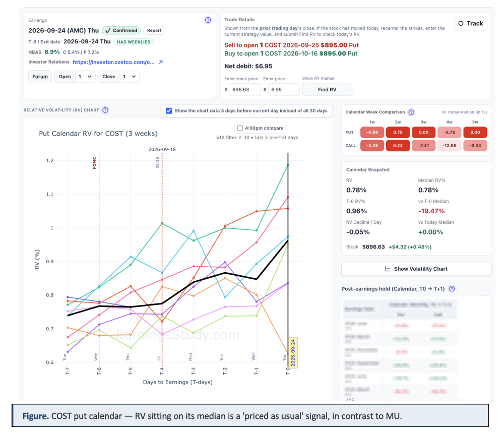Screen dimensions: 504x436
Task: Click the T-0 RV% 0.96% value
Action: [356, 211]
